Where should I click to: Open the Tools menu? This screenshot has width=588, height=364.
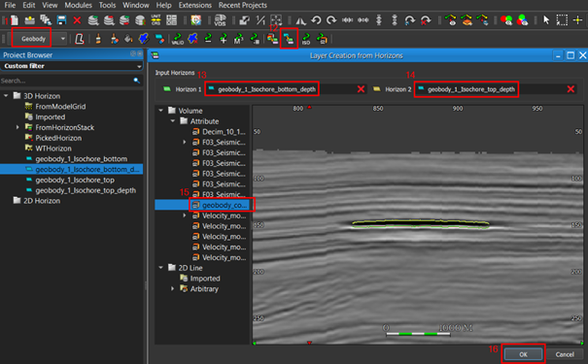click(x=107, y=5)
